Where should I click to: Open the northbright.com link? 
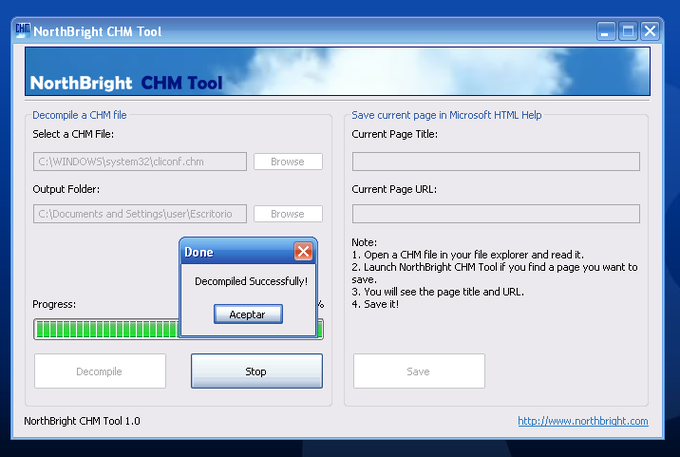pos(583,421)
